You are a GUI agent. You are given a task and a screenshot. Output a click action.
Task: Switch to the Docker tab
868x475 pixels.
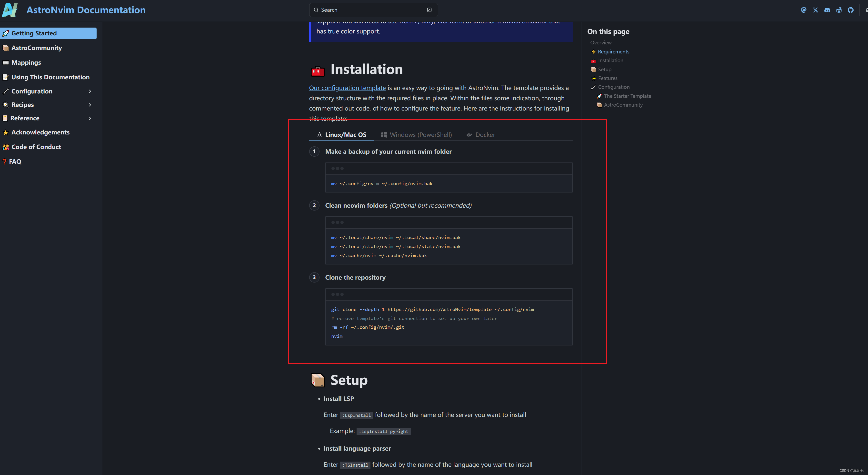point(481,134)
